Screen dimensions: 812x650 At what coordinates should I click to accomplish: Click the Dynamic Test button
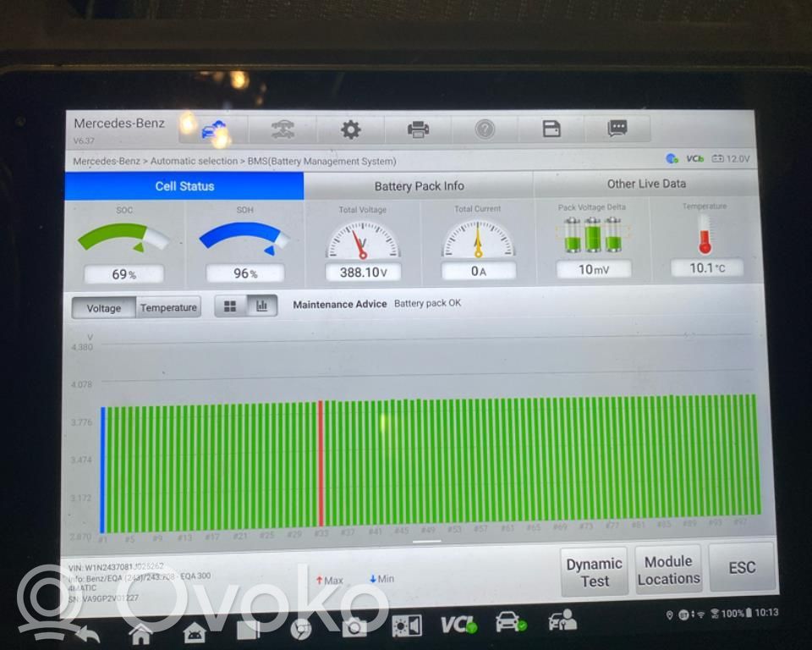pos(594,572)
